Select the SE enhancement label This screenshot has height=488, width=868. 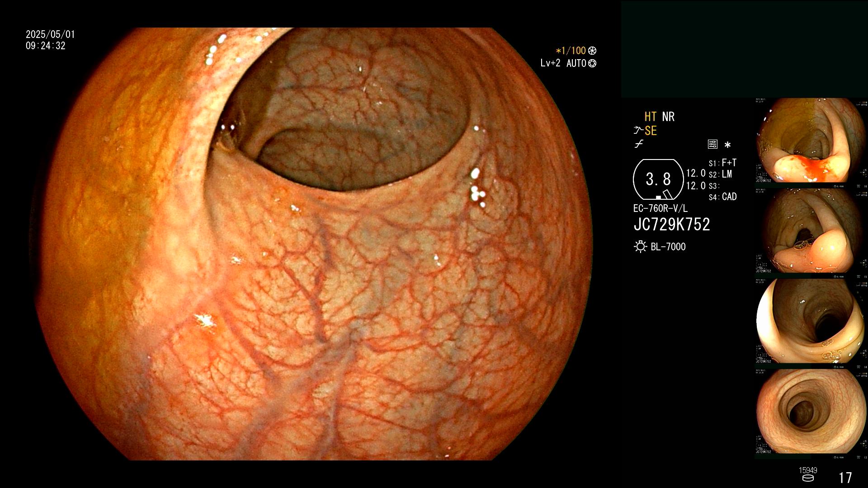[x=651, y=131]
